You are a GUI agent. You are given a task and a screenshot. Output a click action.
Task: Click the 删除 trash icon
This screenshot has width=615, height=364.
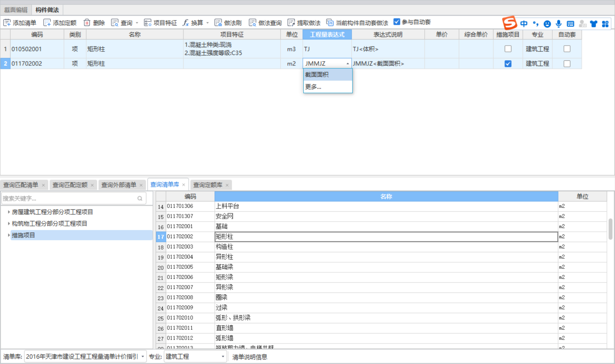click(x=87, y=23)
